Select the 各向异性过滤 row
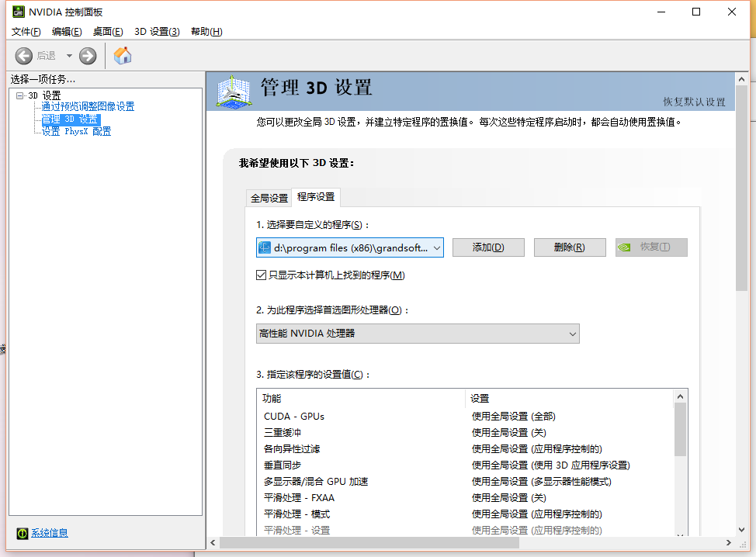Screen dimensions: 756x557 click(x=465, y=449)
